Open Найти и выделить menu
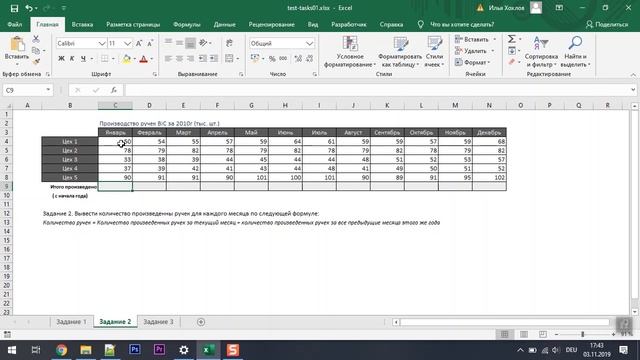This screenshot has width=640, height=360. pos(575,52)
